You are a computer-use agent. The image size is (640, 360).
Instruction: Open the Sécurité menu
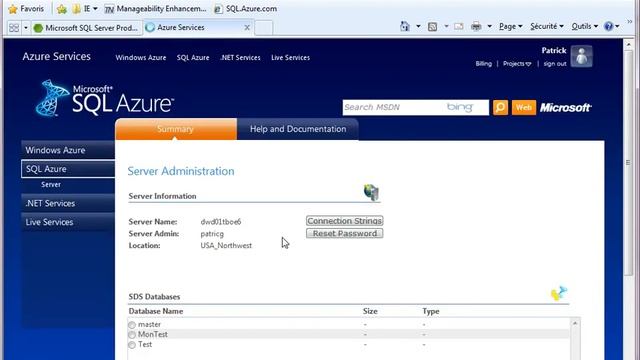pyautogui.click(x=547, y=27)
